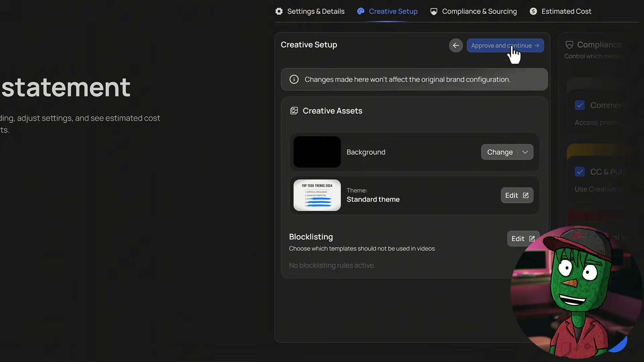The image size is (644, 362).
Task: Click the 'No blocklisting rules active.' text
Action: click(x=332, y=265)
